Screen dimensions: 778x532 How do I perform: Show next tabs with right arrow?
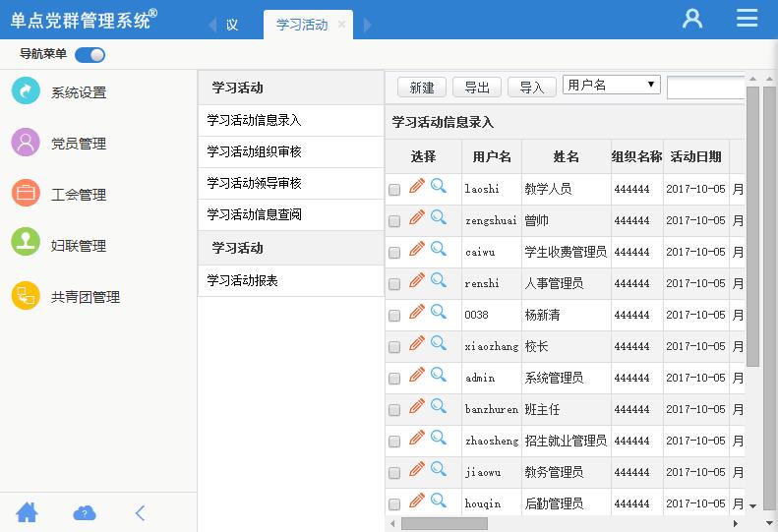[367, 25]
